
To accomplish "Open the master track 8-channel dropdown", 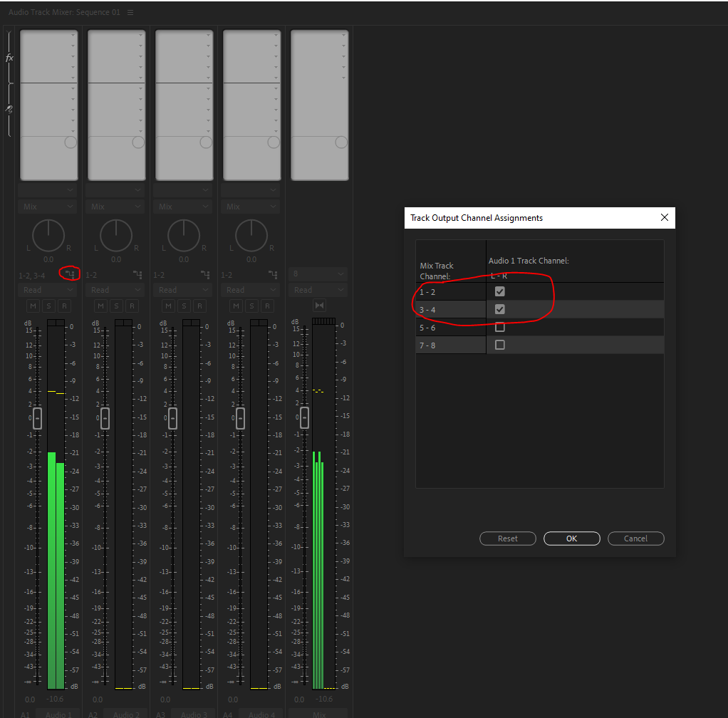I will (318, 274).
